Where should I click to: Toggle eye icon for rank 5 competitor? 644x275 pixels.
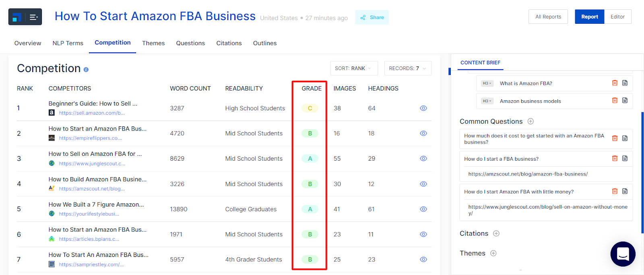coord(423,209)
